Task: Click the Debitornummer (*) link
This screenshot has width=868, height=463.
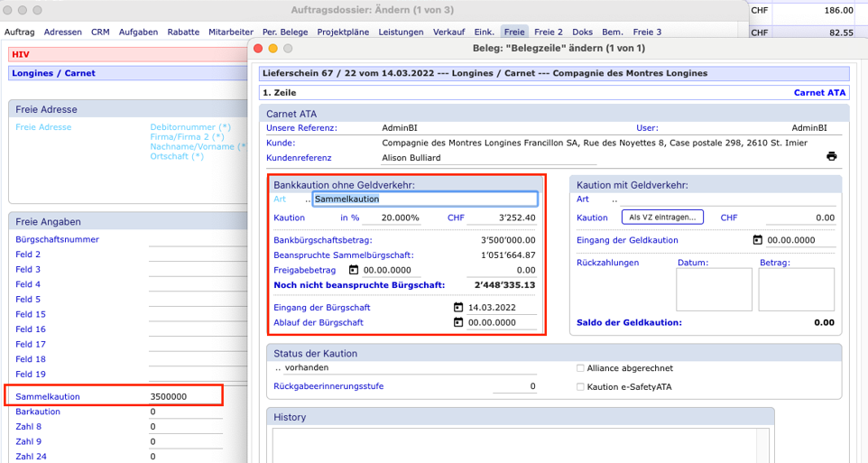Action: click(190, 127)
